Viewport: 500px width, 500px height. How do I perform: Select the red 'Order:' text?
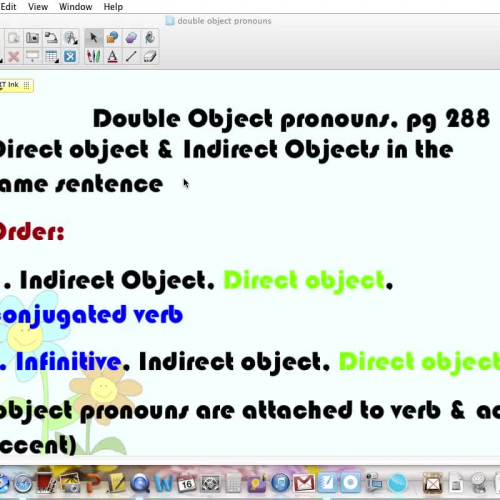pyautogui.click(x=32, y=232)
